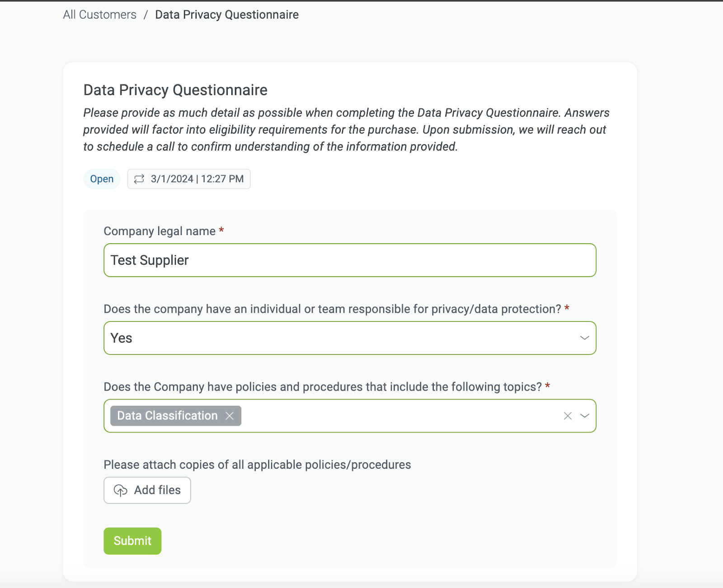Submit the questionnaire
This screenshot has width=723, height=588.
tap(132, 541)
